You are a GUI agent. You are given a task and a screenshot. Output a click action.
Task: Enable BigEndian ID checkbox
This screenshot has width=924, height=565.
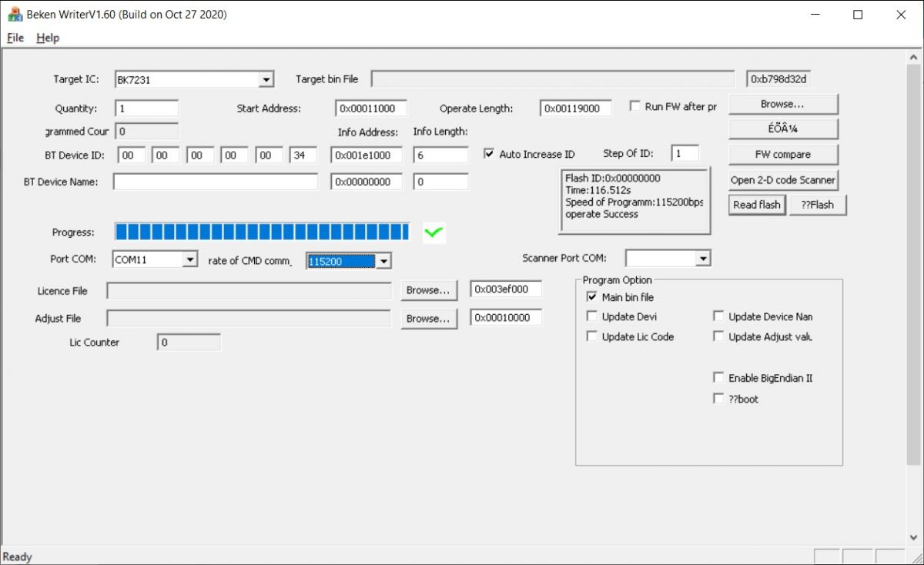(718, 378)
